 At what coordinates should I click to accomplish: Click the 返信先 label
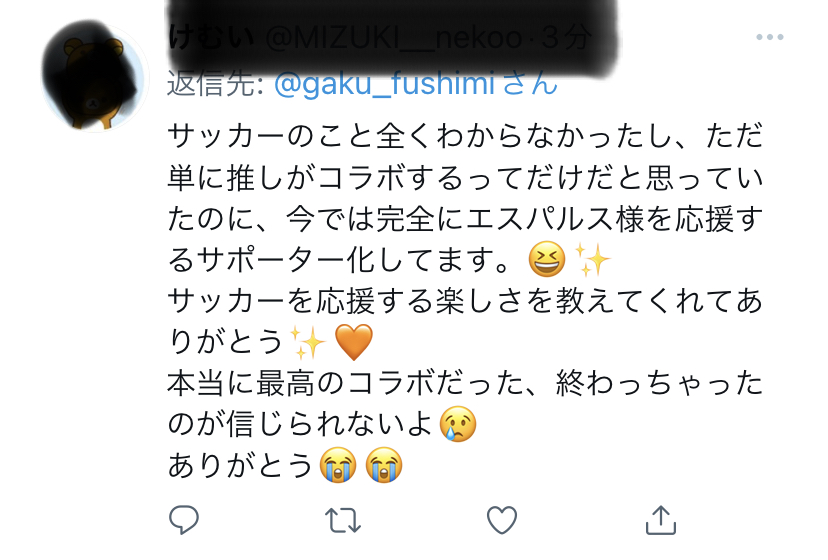216,84
